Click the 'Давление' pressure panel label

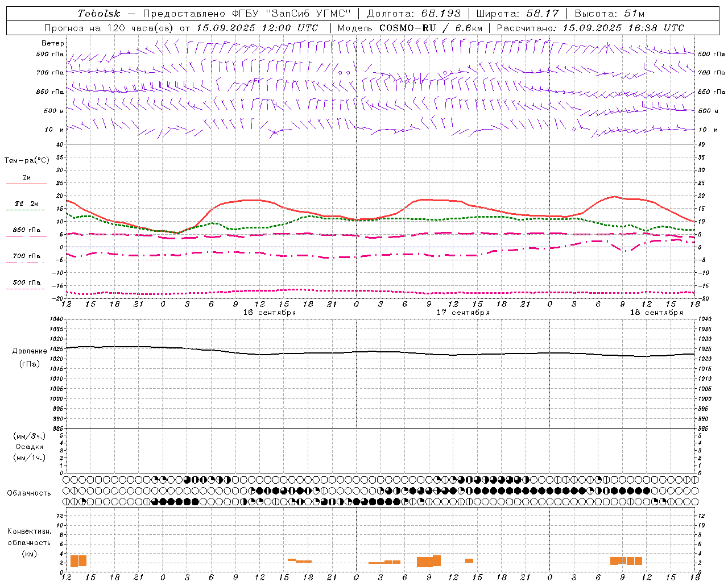click(x=30, y=351)
